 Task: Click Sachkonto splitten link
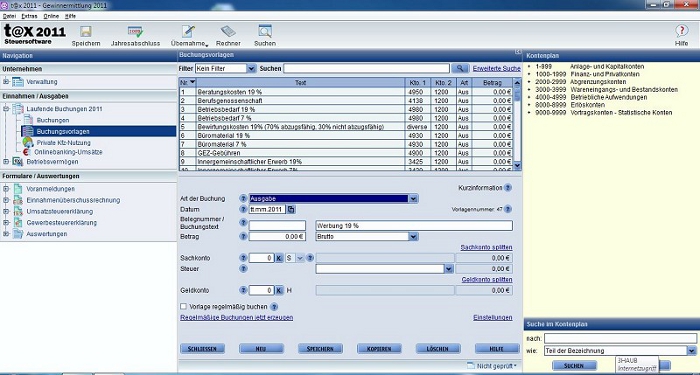click(486, 247)
